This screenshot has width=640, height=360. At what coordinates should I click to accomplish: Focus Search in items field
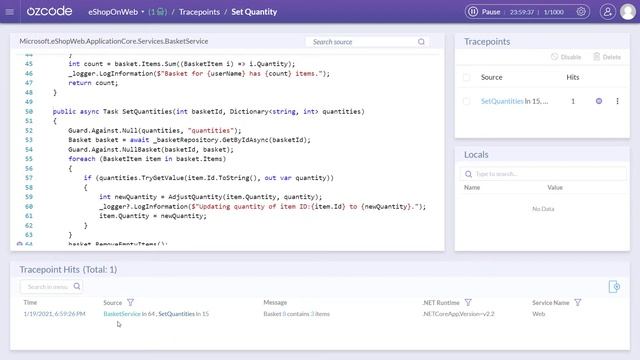(51, 287)
